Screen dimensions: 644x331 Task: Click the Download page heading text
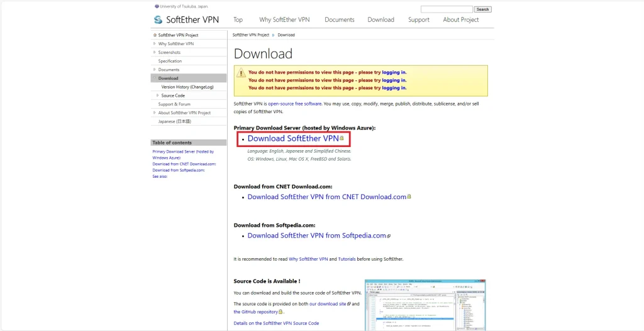coord(263,54)
